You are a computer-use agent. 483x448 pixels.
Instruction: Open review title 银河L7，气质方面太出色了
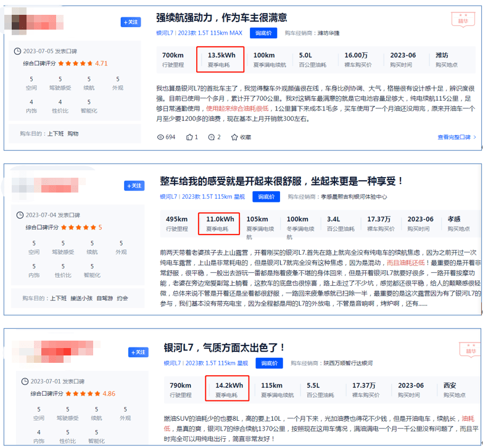click(224, 347)
